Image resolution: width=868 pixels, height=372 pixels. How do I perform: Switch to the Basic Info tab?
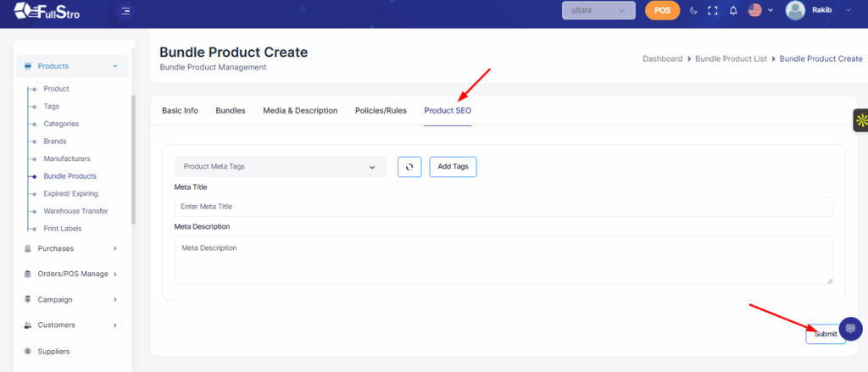180,111
